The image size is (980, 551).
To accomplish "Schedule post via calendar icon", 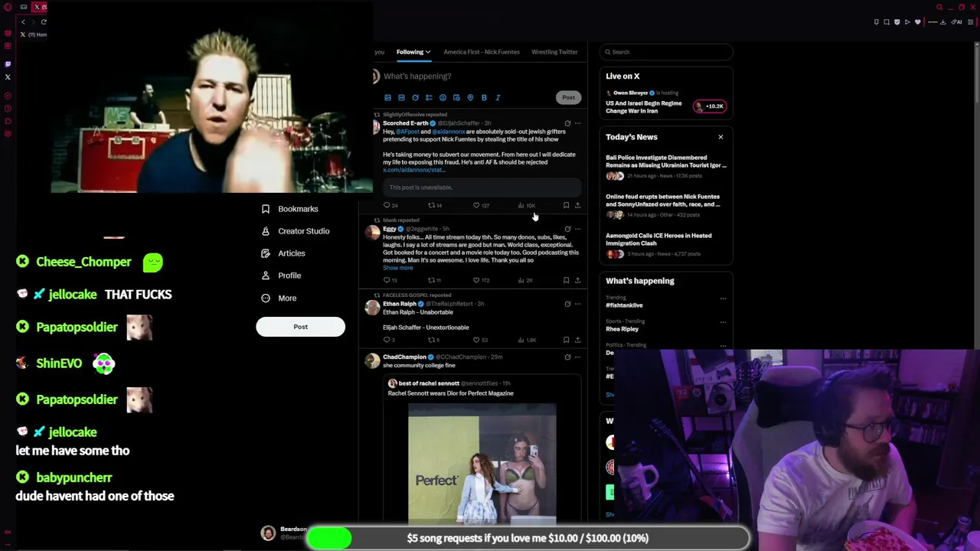I will coord(456,98).
